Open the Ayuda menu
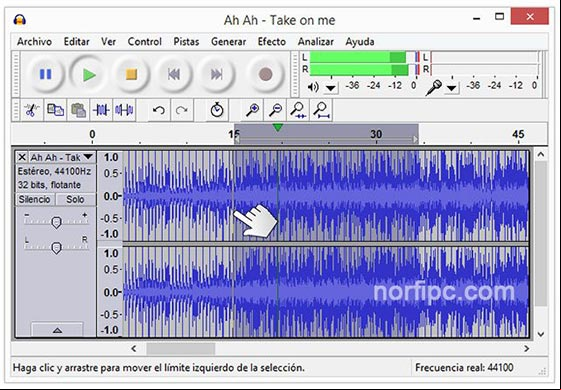 coord(360,42)
